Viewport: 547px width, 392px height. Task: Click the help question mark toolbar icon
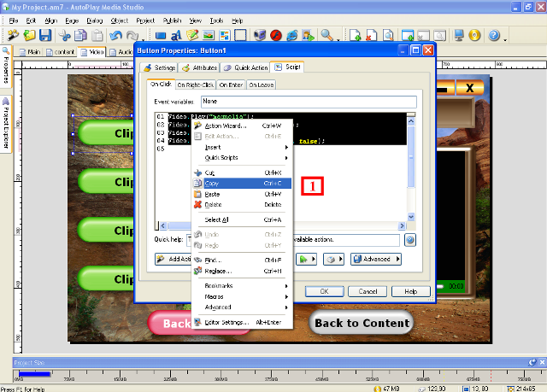[494, 35]
